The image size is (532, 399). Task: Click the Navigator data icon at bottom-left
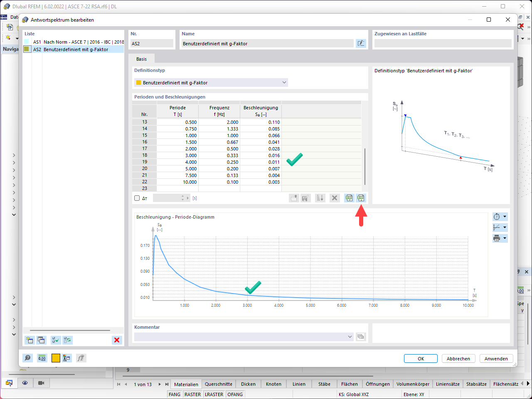(x=9, y=383)
